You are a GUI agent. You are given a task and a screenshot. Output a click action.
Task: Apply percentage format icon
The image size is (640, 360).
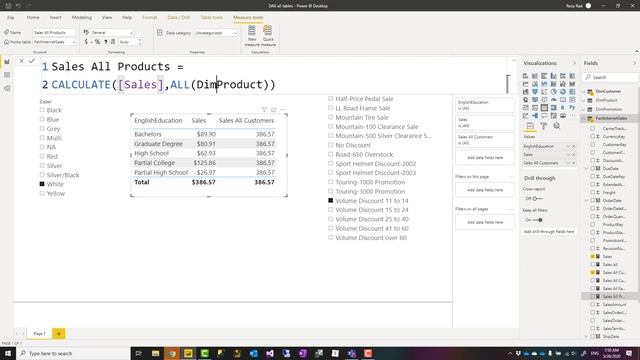[x=97, y=42]
